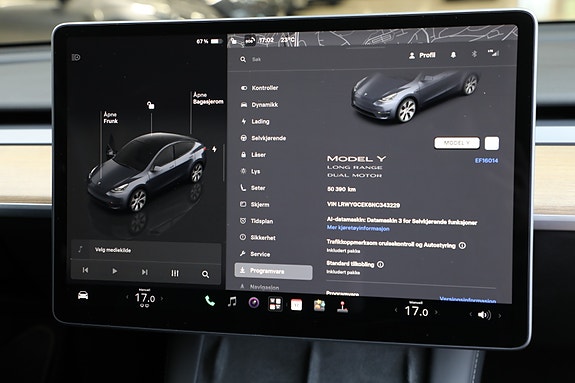
Task: Open cellular signal status icon
Action: [494, 53]
